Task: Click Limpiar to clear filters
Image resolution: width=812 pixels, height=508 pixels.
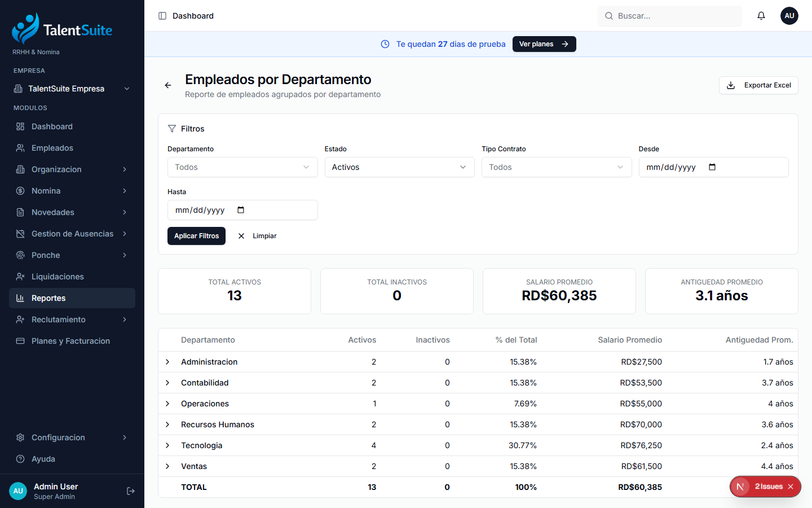Action: coord(257,236)
